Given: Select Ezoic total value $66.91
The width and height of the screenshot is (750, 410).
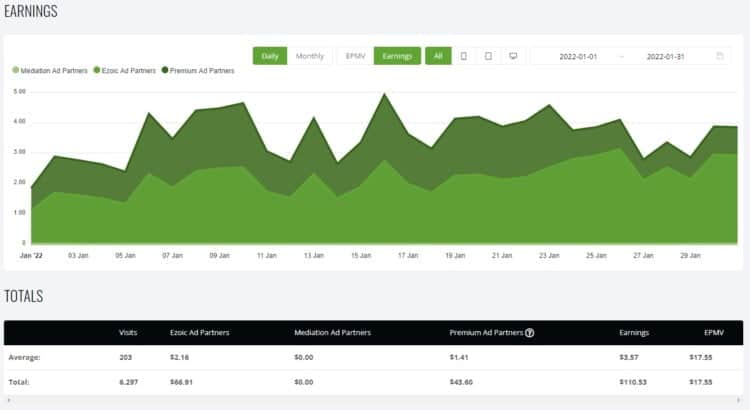Looking at the screenshot, I should point(181,382).
